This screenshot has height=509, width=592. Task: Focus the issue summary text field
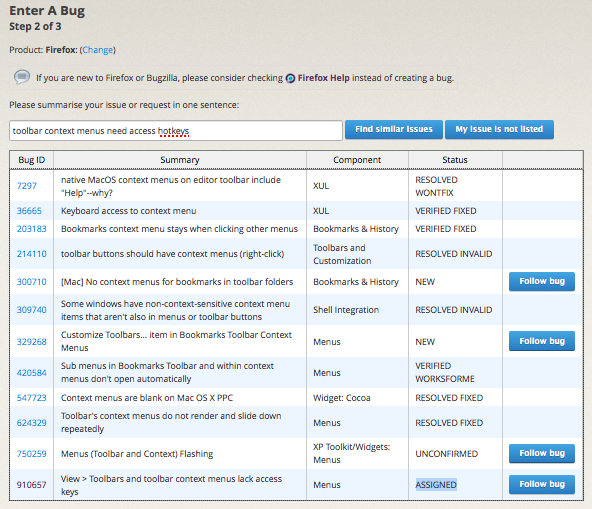(x=176, y=131)
